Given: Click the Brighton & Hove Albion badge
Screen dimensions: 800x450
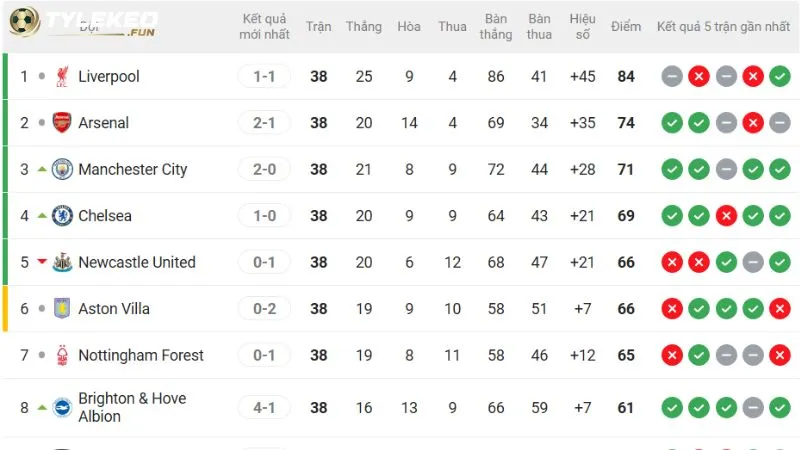Looking at the screenshot, I should (62, 408).
